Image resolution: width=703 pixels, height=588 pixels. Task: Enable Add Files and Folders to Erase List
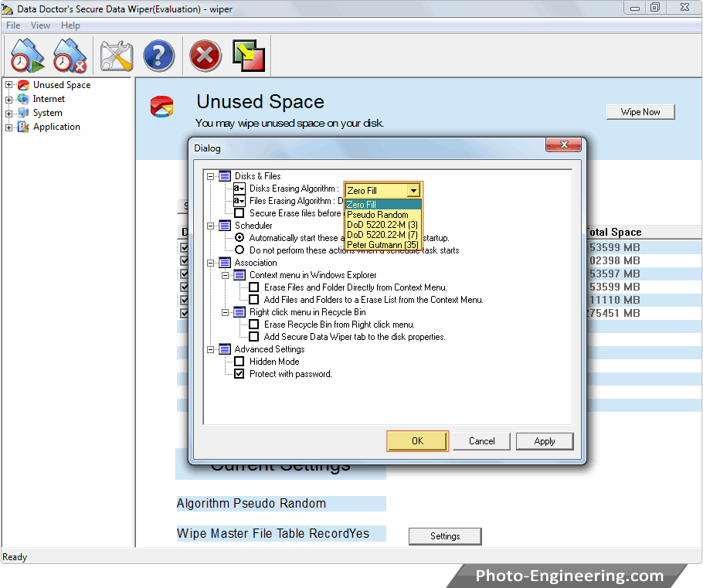[x=253, y=300]
